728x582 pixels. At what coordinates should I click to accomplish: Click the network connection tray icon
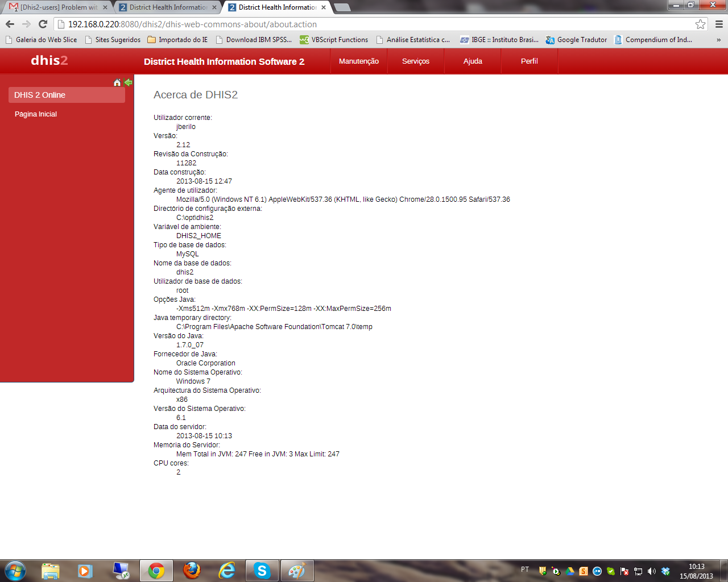[x=638, y=571]
